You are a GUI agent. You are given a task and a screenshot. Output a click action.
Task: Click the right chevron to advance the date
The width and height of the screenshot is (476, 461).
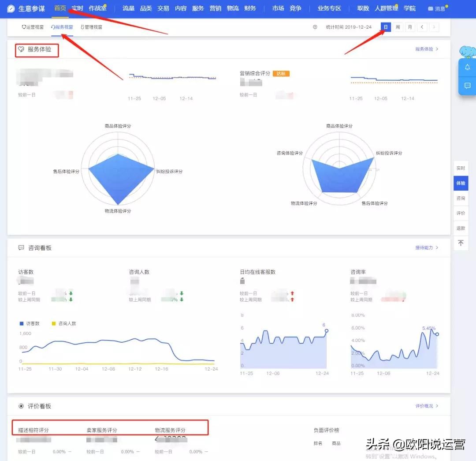coord(434,27)
